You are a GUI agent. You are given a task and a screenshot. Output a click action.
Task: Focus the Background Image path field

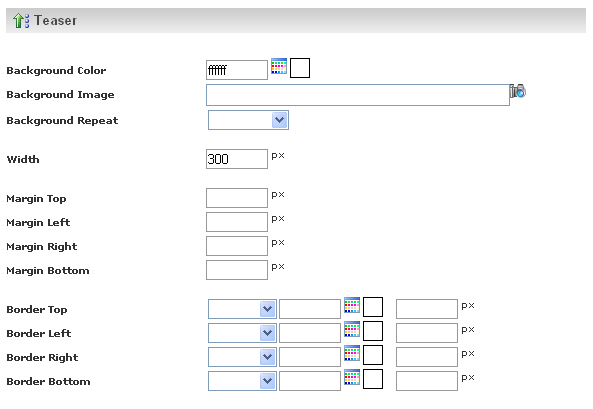point(358,95)
